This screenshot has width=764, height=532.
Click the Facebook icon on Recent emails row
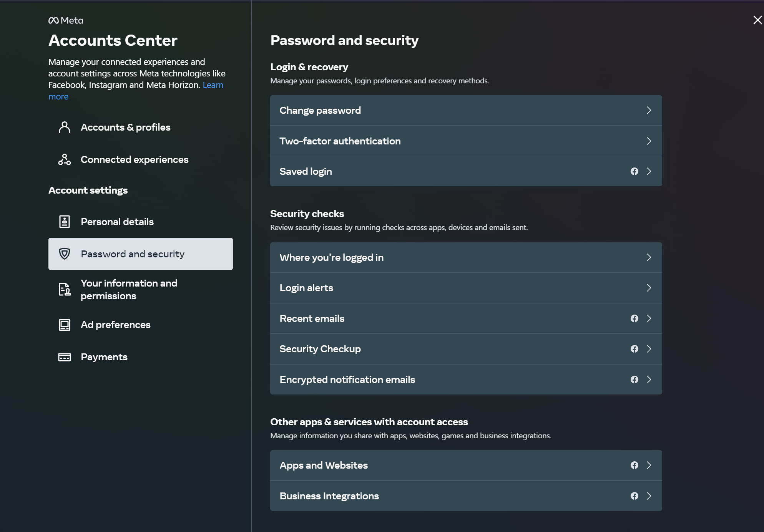point(634,318)
